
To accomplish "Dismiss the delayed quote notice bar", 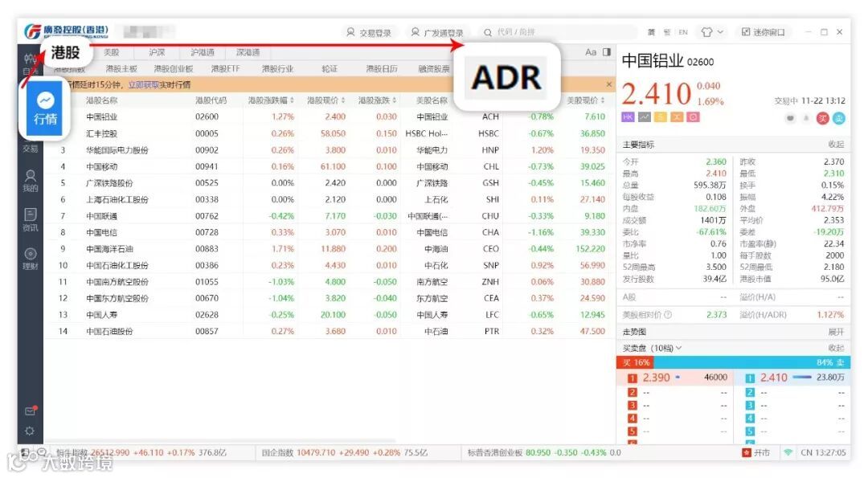I will point(609,84).
